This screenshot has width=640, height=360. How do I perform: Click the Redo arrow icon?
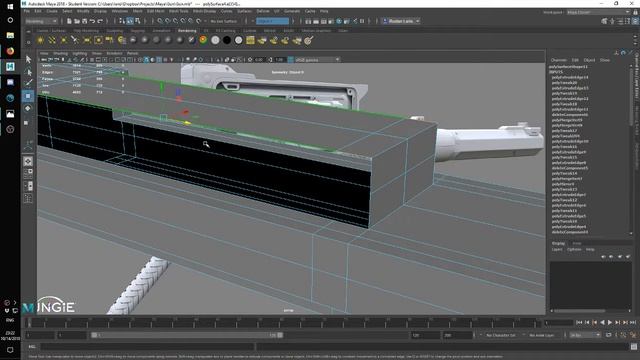click(100, 21)
